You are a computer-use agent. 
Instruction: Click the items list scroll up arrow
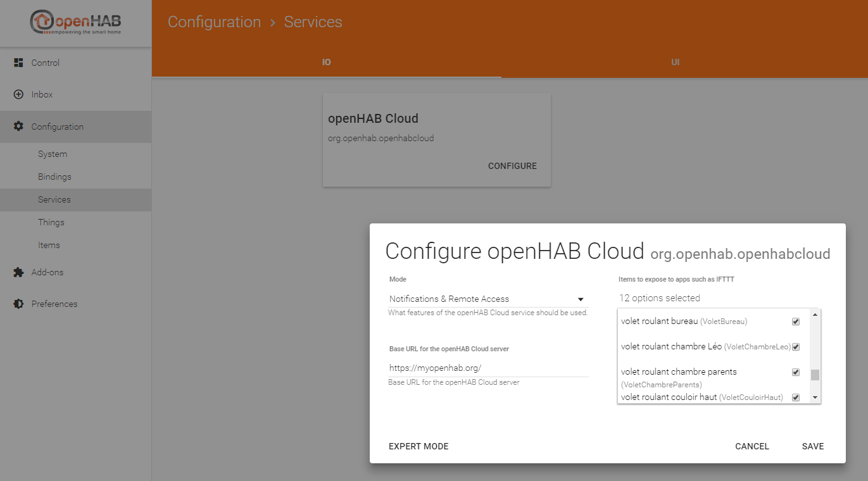coord(815,315)
